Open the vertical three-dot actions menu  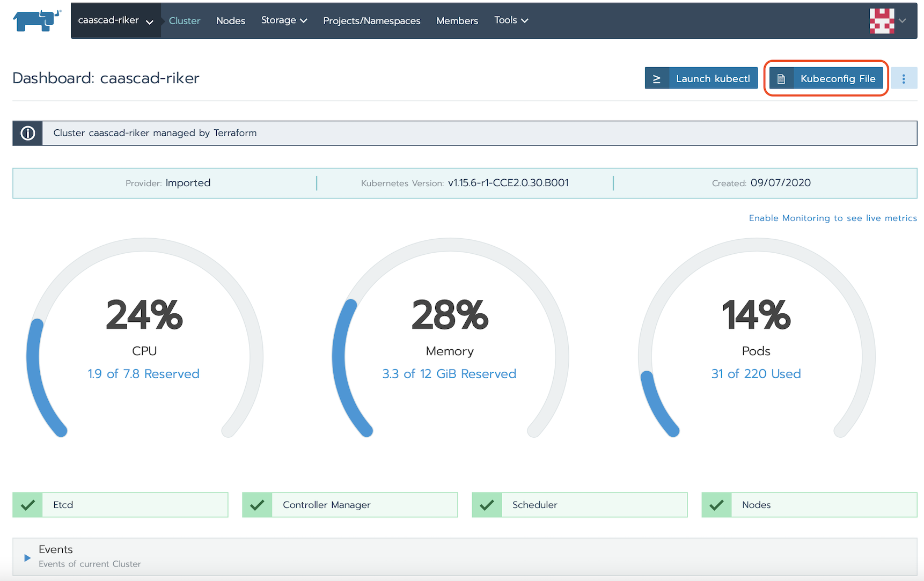point(904,79)
